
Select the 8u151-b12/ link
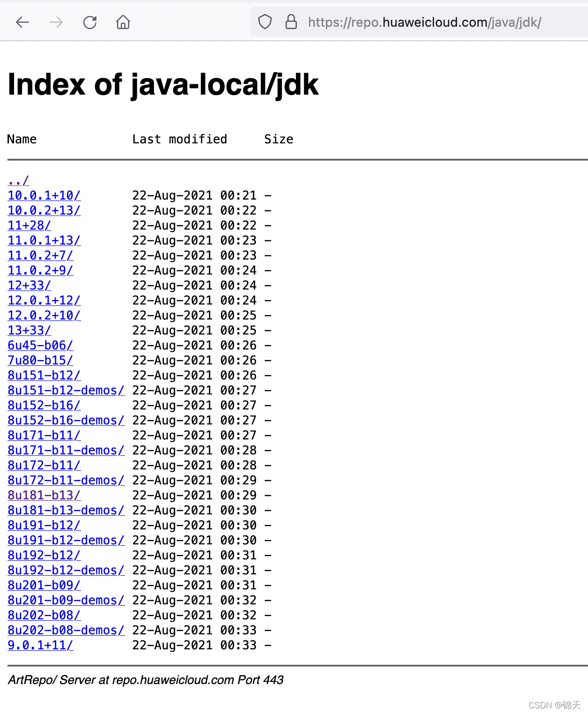[x=44, y=375]
